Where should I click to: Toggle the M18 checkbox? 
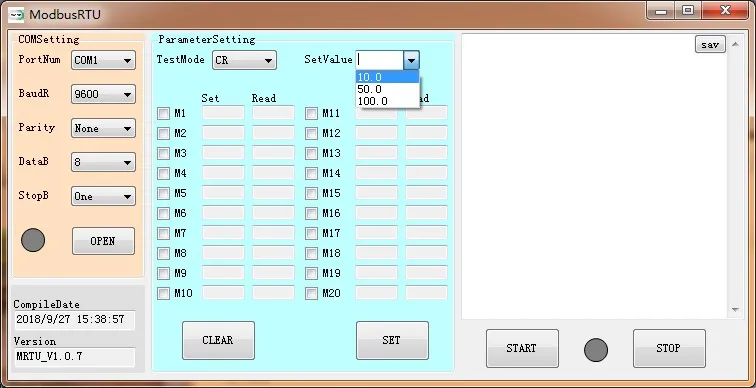tap(311, 254)
